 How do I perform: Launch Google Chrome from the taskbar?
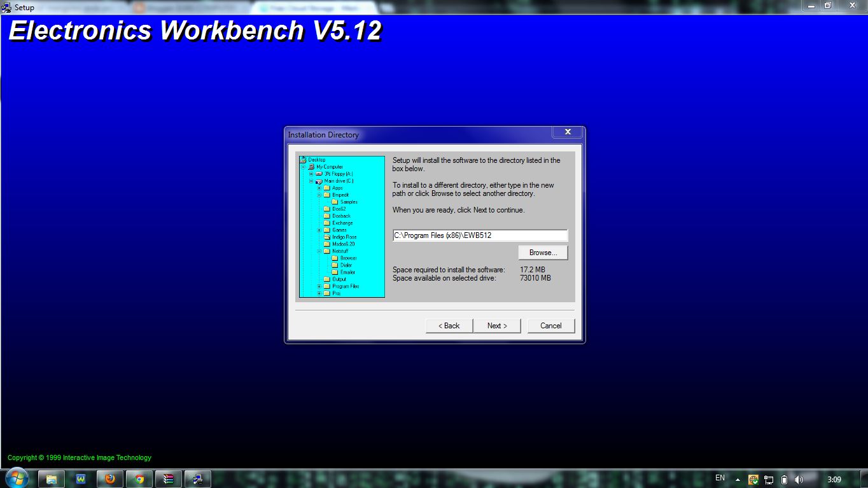(139, 478)
